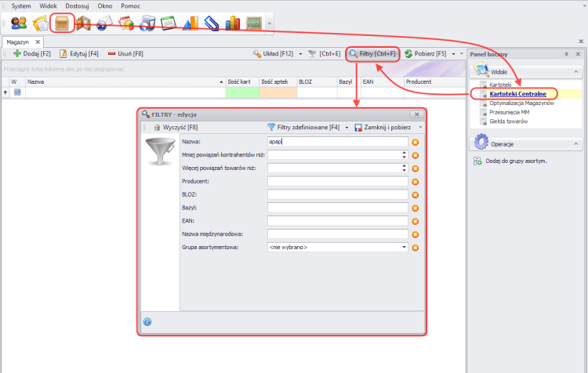Collapse the Widoki section in side panel

(x=576, y=71)
